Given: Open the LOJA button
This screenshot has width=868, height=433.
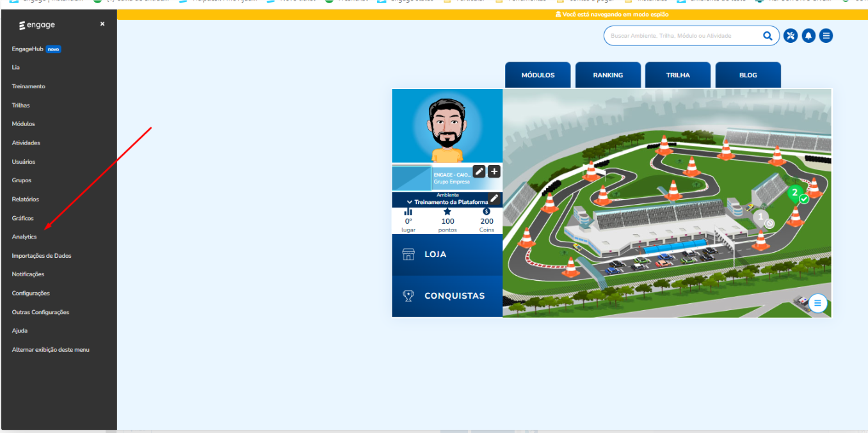Looking at the screenshot, I should (447, 255).
